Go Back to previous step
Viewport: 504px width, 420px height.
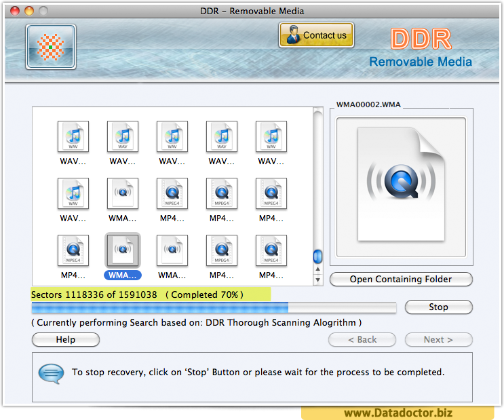(362, 340)
